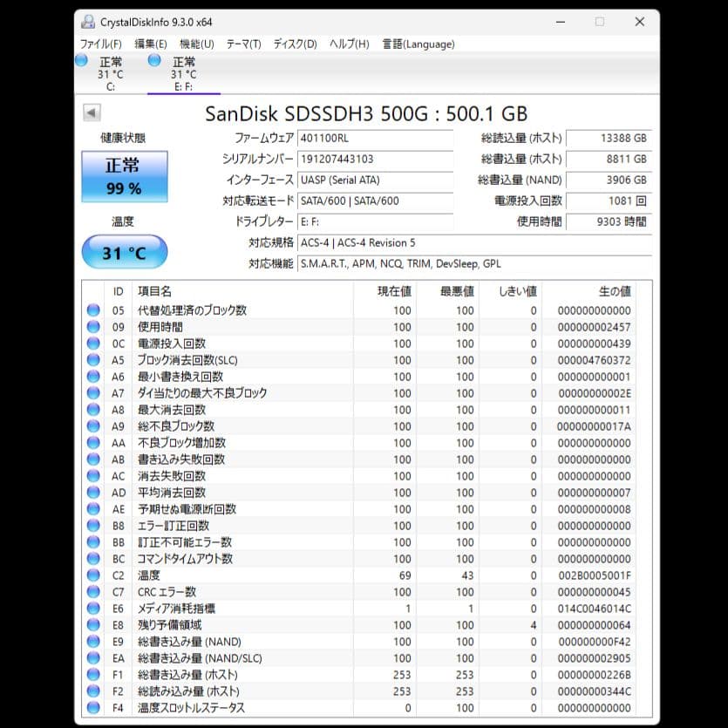Select the row 総書き込み量 (ホスト) F1
This screenshot has height=728, width=728.
pyautogui.click(x=359, y=675)
